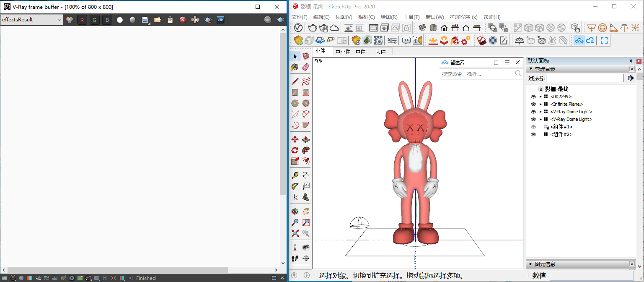Open the outliner filter details arrow
The width and height of the screenshot is (644, 282).
pyautogui.click(x=631, y=78)
